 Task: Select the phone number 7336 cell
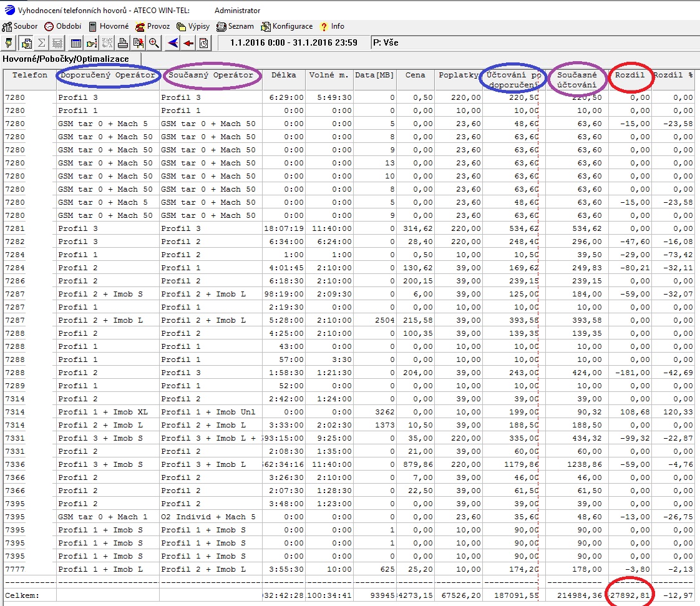tap(15, 464)
